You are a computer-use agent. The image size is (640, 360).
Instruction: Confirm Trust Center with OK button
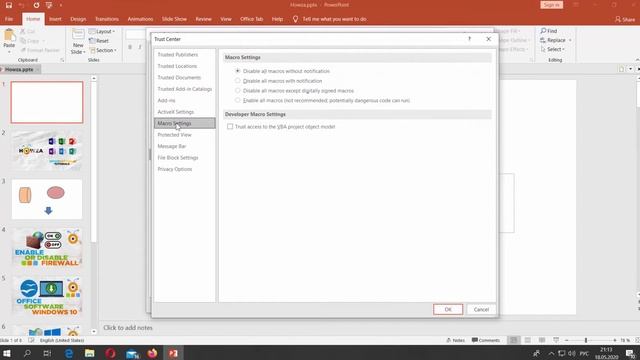(448, 309)
